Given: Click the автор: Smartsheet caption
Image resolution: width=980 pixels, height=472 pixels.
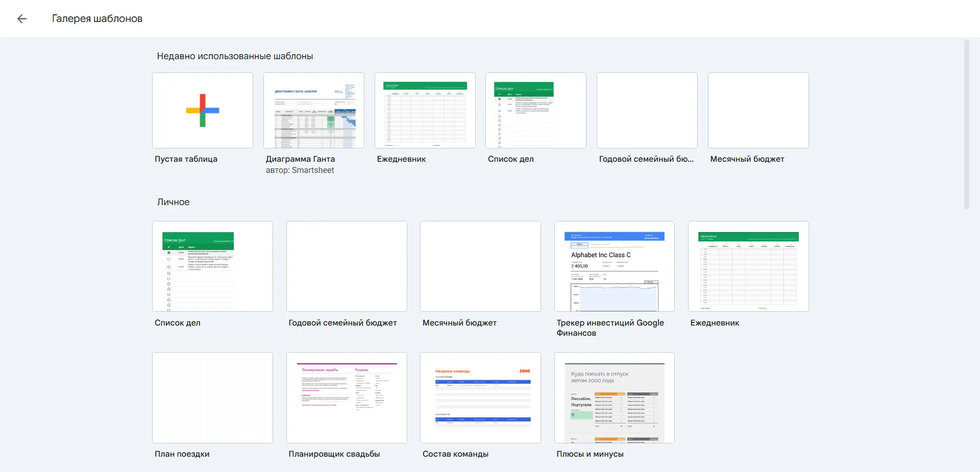Looking at the screenshot, I should [x=300, y=170].
